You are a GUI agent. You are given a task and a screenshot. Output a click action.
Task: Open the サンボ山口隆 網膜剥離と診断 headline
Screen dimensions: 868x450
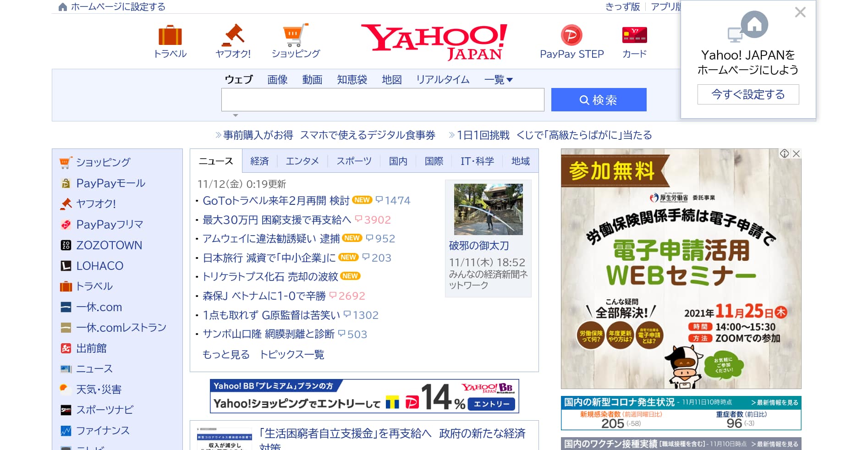269,335
